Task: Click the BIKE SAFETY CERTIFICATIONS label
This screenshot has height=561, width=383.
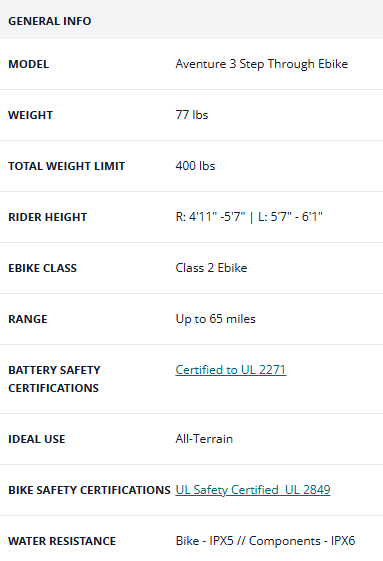Action: click(89, 490)
